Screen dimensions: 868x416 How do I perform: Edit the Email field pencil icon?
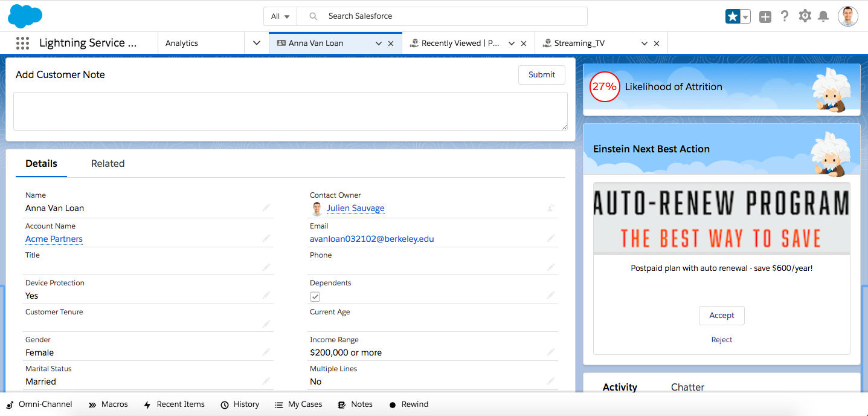click(551, 238)
